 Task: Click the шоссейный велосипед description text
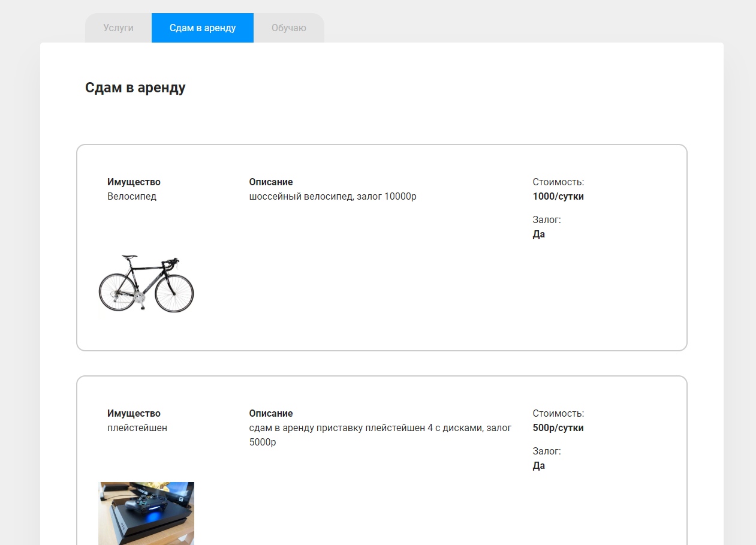coord(333,196)
